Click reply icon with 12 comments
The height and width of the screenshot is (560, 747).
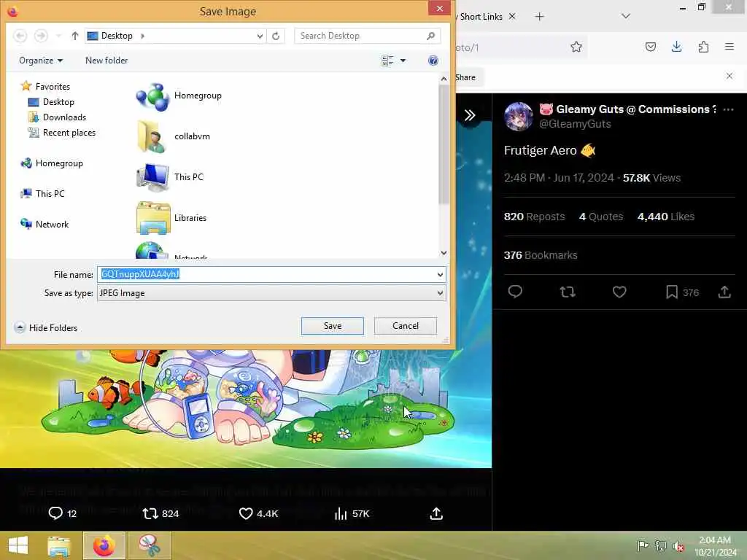click(55, 513)
